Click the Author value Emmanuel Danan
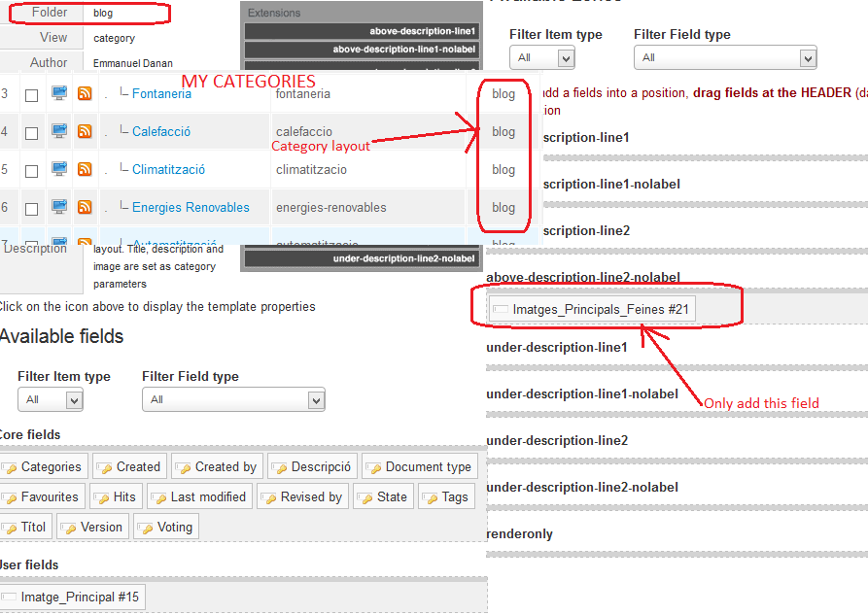The height and width of the screenshot is (615, 868). pos(133,63)
